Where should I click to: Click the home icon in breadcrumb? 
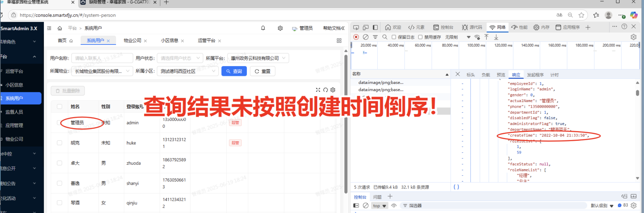click(60, 28)
